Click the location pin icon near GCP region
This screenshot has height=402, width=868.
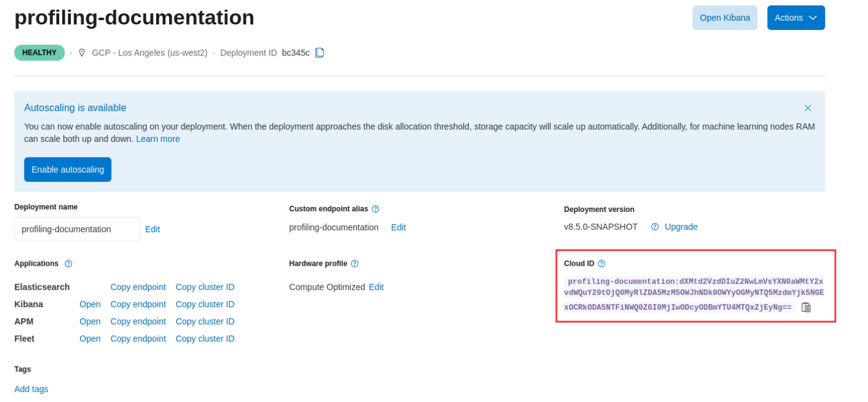coord(82,53)
